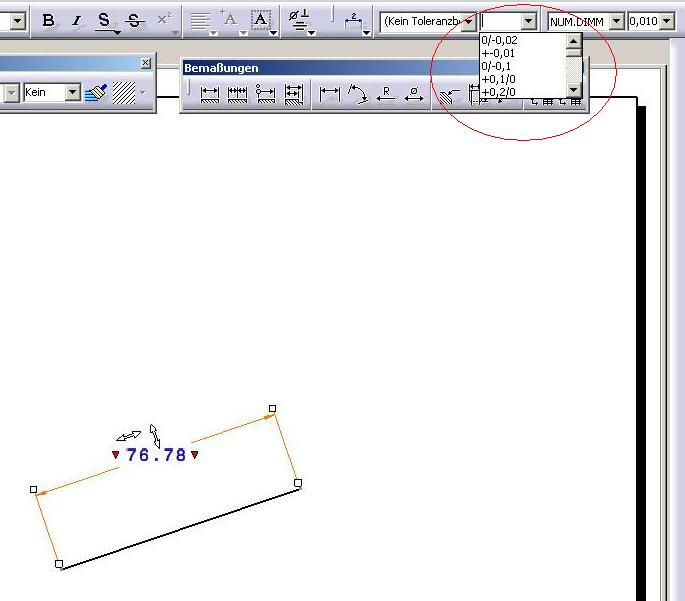Viewport: 685px width, 601px height.
Task: Select the diameter dimension tool
Action: tap(414, 94)
